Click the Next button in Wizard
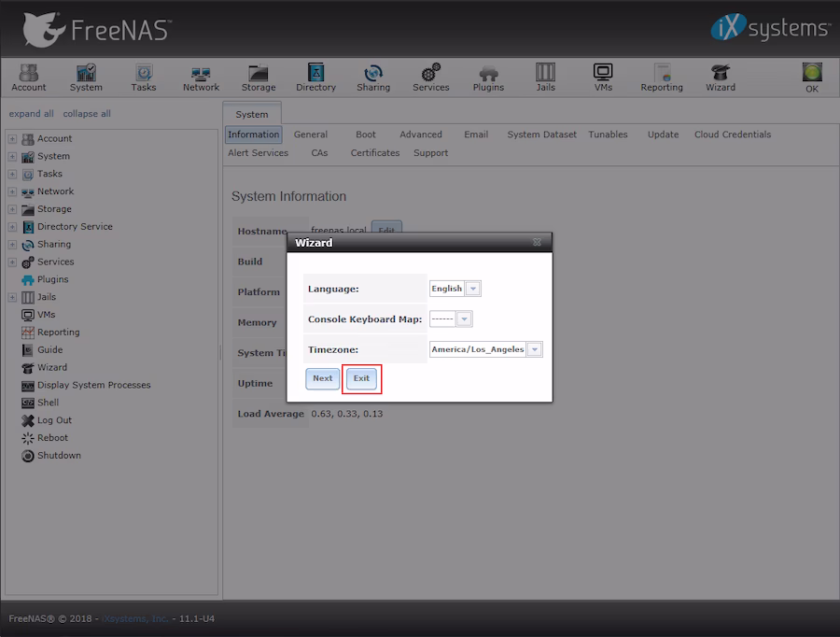Viewport: 840px width, 637px height. tap(323, 378)
